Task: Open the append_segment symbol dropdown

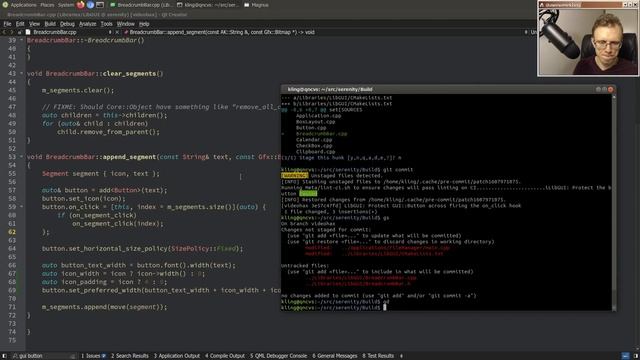Action: coord(526,32)
